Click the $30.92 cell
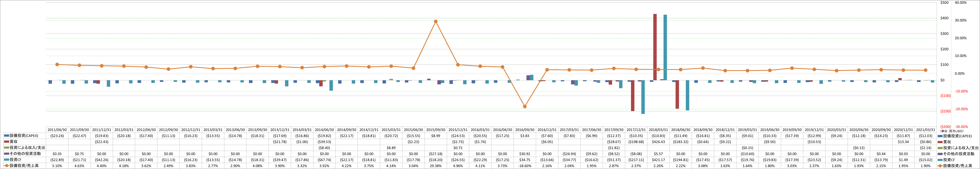Viewport: 980px width, 169px height. (525, 154)
